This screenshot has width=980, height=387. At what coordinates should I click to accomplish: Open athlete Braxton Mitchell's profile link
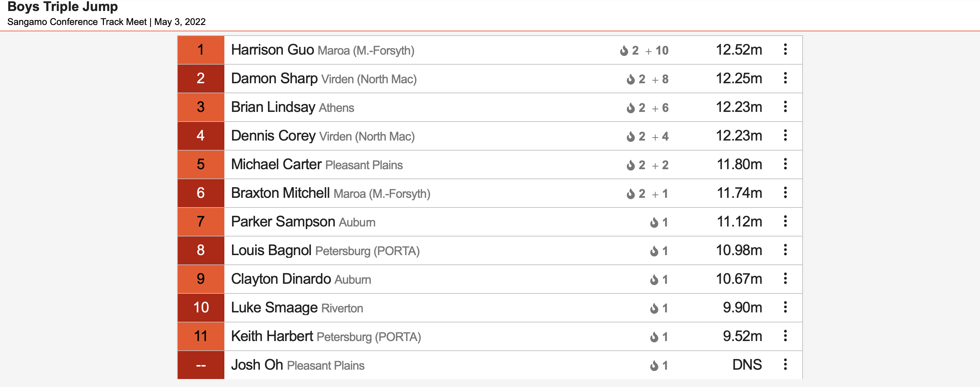pyautogui.click(x=280, y=193)
